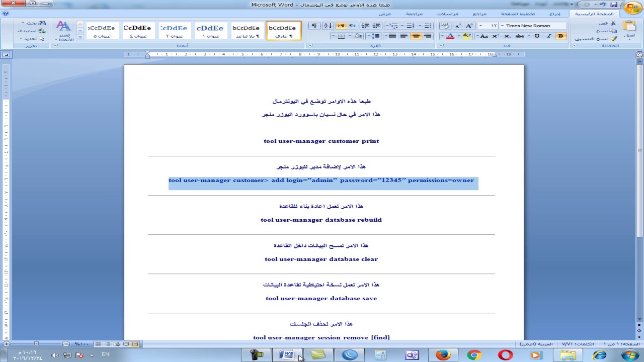Toggle Superscript (x²) formatting
The width and height of the screenshot is (644, 362).
(495, 36)
